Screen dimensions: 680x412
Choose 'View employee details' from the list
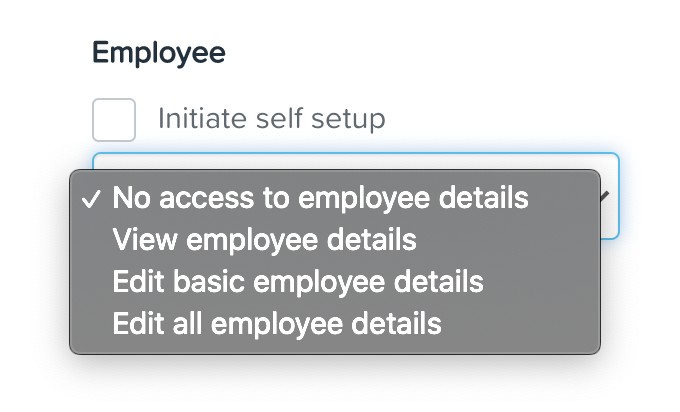pyautogui.click(x=335, y=240)
